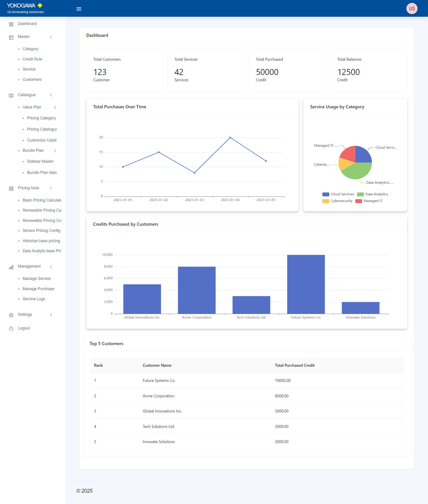This screenshot has width=428, height=504.
Task: Open the US user avatar menu
Action: [412, 8]
